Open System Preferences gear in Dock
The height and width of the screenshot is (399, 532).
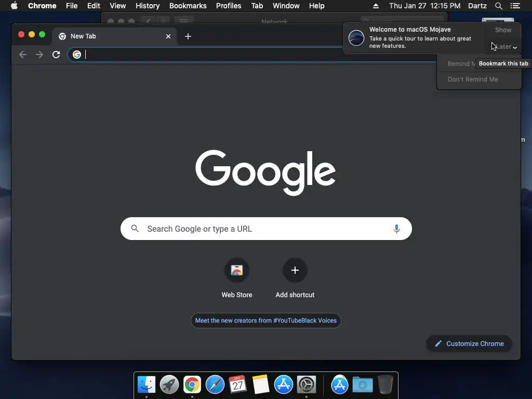pyautogui.click(x=307, y=384)
